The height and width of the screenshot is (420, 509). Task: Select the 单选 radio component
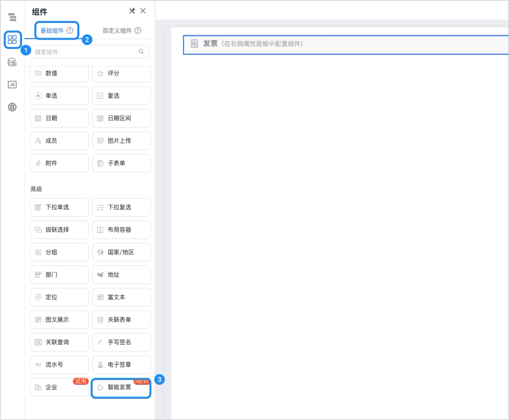[x=59, y=96]
